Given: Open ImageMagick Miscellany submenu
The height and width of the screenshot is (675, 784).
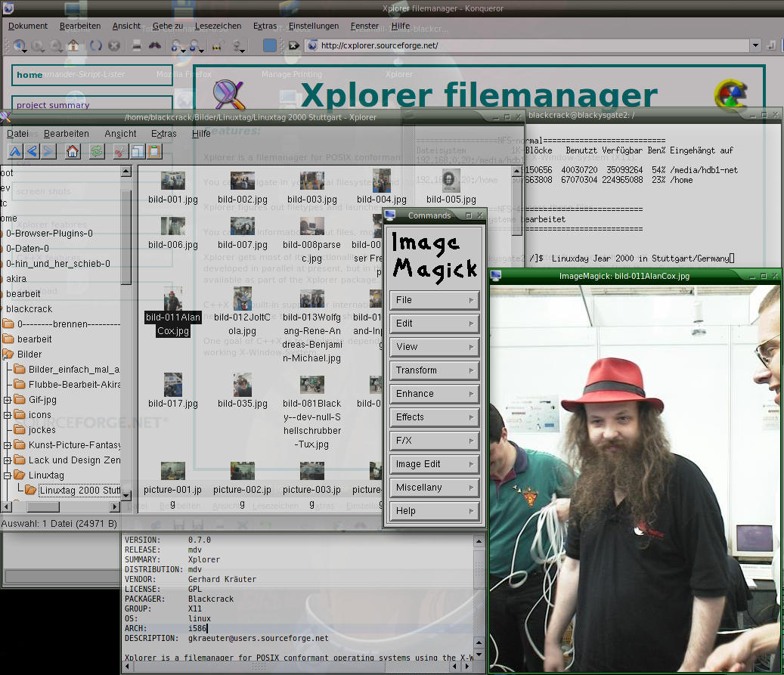Looking at the screenshot, I should 434,488.
